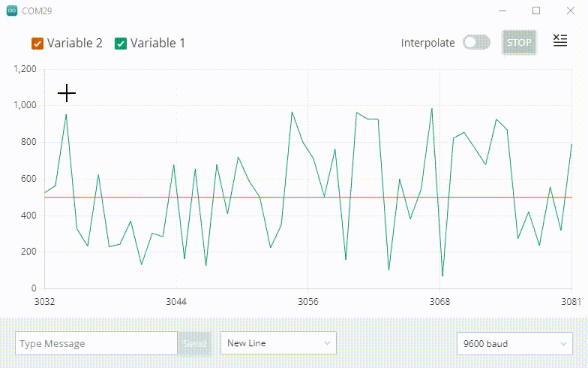Click the Arduino logo in title bar

(x=12, y=11)
